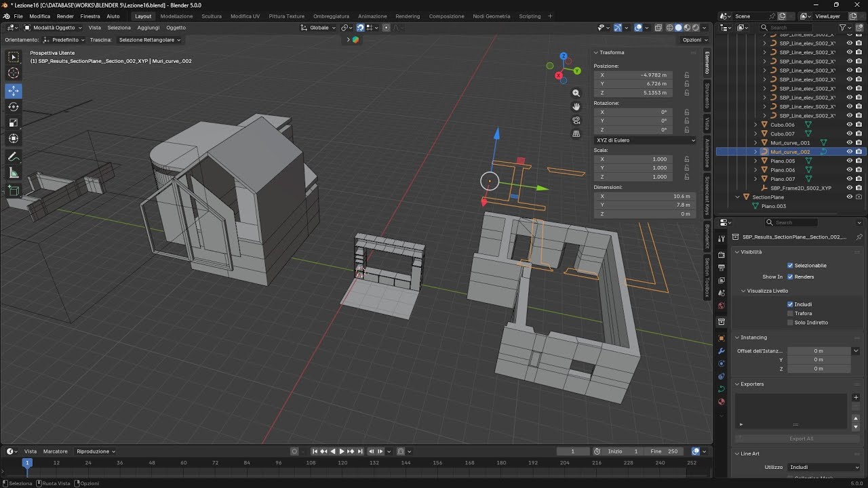Select the Annotate tool
This screenshot has height=488, width=868.
coord(14,157)
